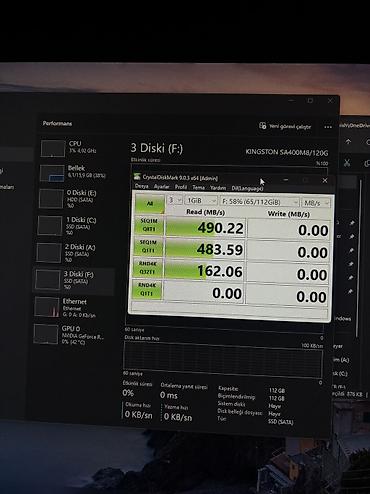Viewport: 370px width, 494px height.
Task: Open the Dil(Language) menu
Action: pyautogui.click(x=247, y=188)
